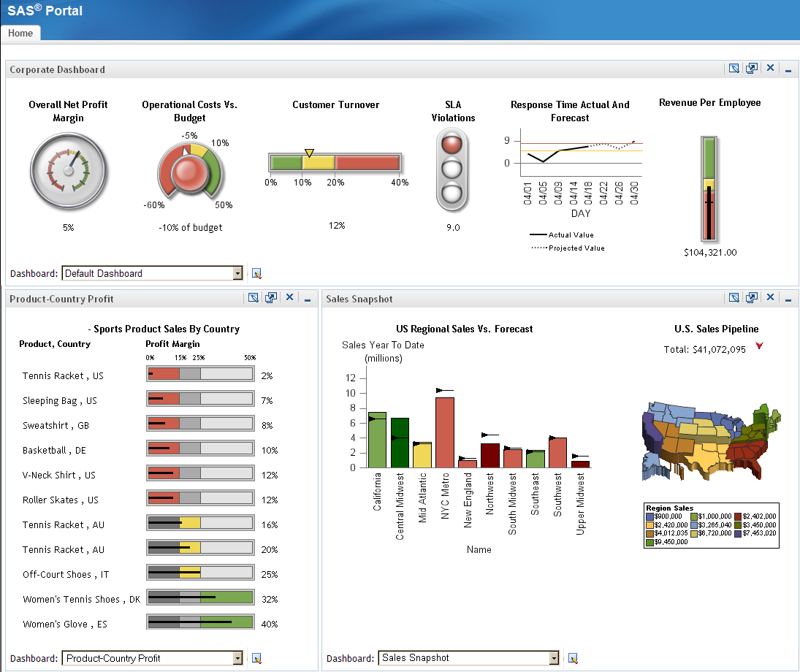800x672 pixels.
Task: Open Corporate Dashboard portlet in new window
Action: 751,69
